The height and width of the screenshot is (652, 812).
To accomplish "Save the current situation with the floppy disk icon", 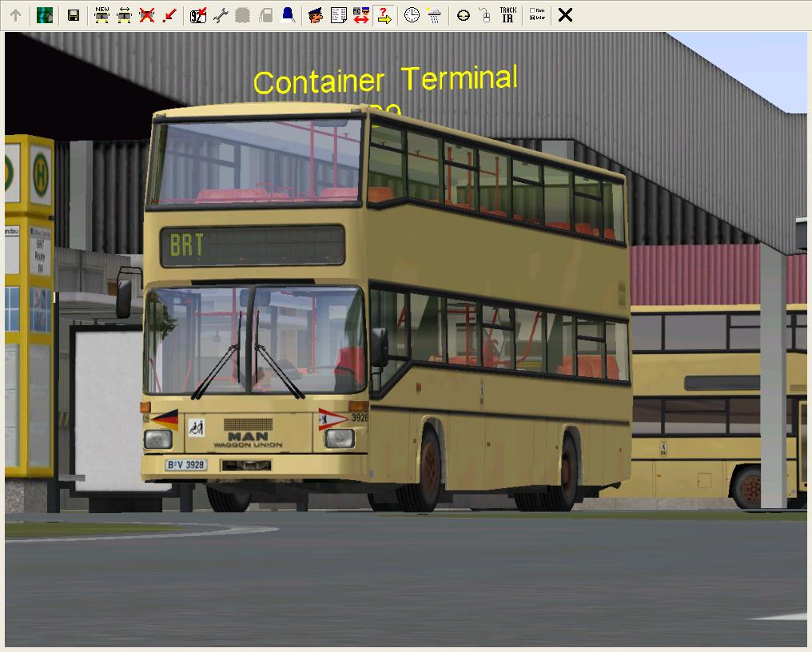I will point(73,15).
